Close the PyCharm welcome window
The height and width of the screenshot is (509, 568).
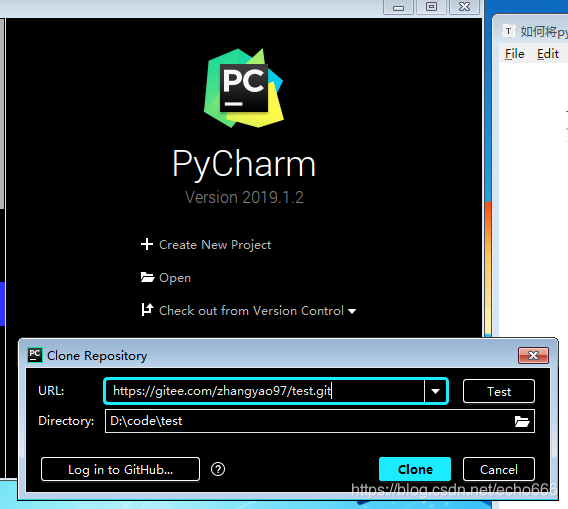pos(464,7)
